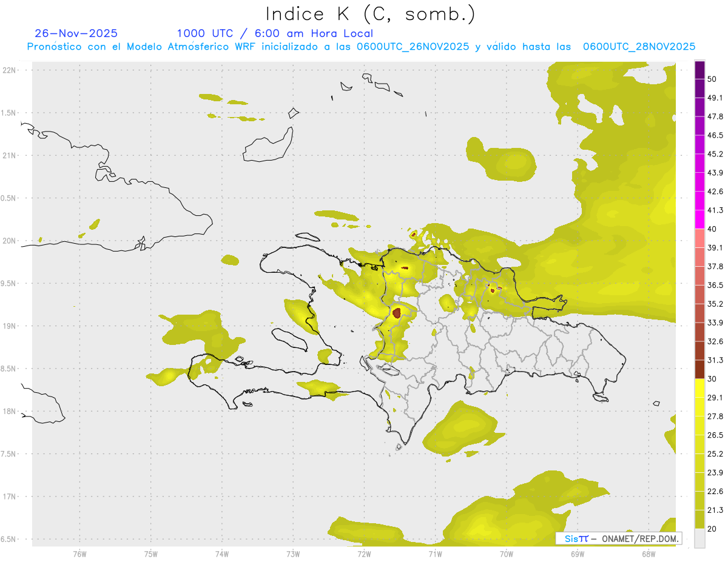Click the legend value "45.2"

715,154
